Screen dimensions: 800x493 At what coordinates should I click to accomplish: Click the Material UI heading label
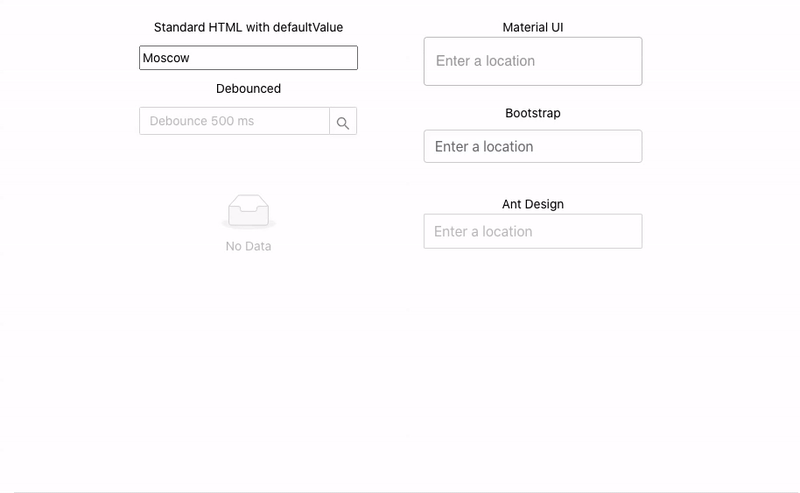coord(533,28)
